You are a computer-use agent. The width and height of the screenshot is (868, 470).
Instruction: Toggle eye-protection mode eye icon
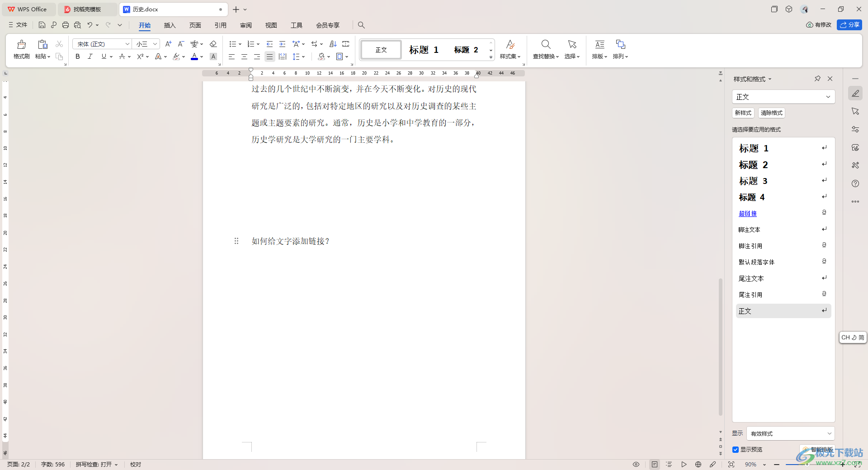coord(636,464)
